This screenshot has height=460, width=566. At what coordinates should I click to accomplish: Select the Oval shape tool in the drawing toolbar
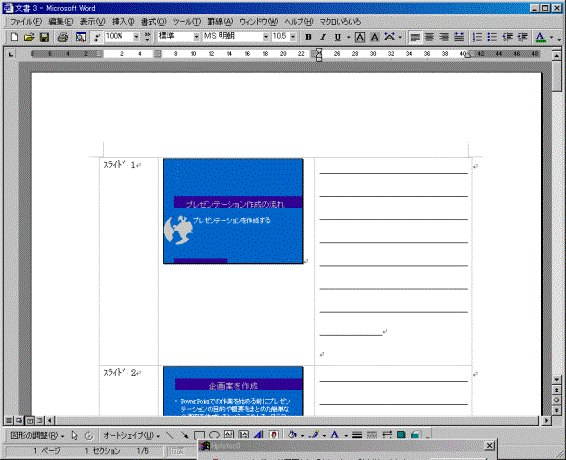214,435
